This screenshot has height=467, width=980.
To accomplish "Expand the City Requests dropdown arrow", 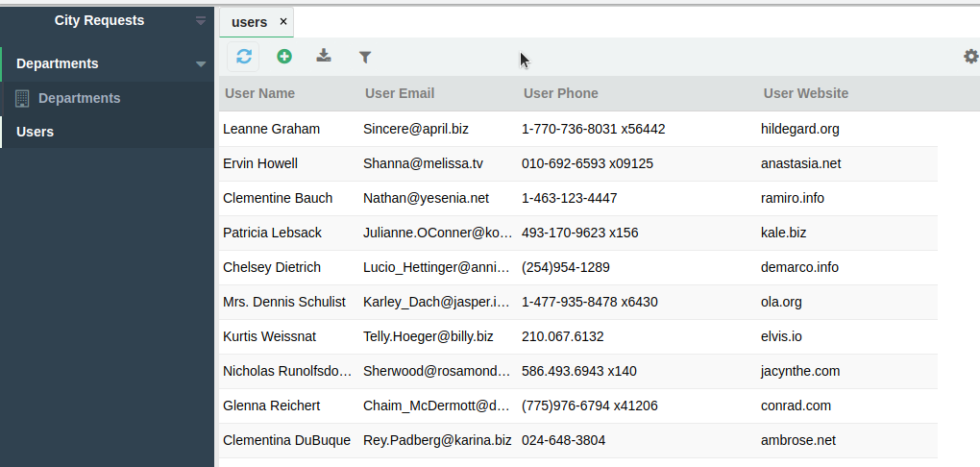I will click(201, 21).
